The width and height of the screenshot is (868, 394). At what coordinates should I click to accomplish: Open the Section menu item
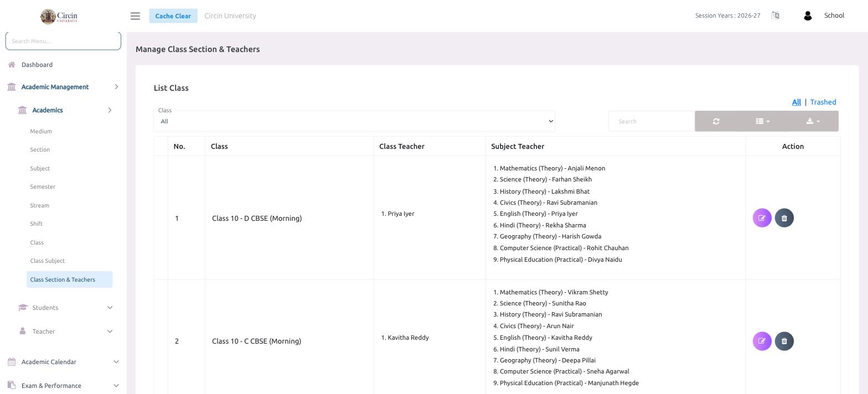pyautogui.click(x=40, y=149)
